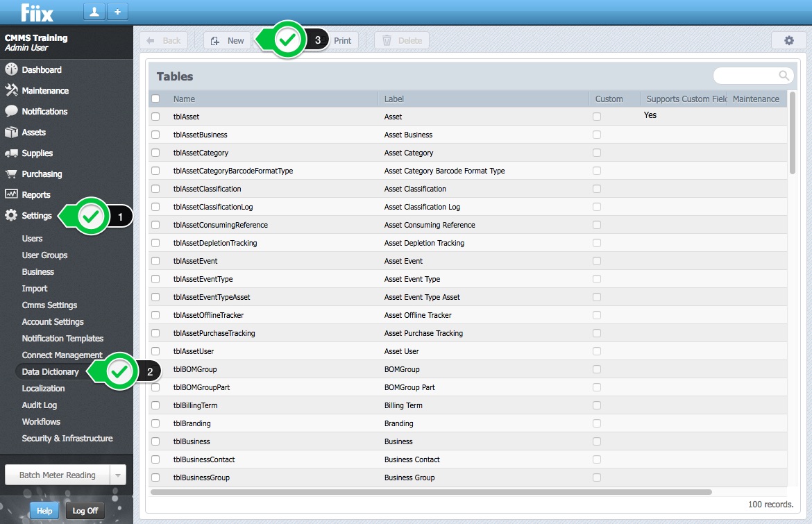Go to Import in sidebar
The height and width of the screenshot is (524, 812).
pos(34,289)
